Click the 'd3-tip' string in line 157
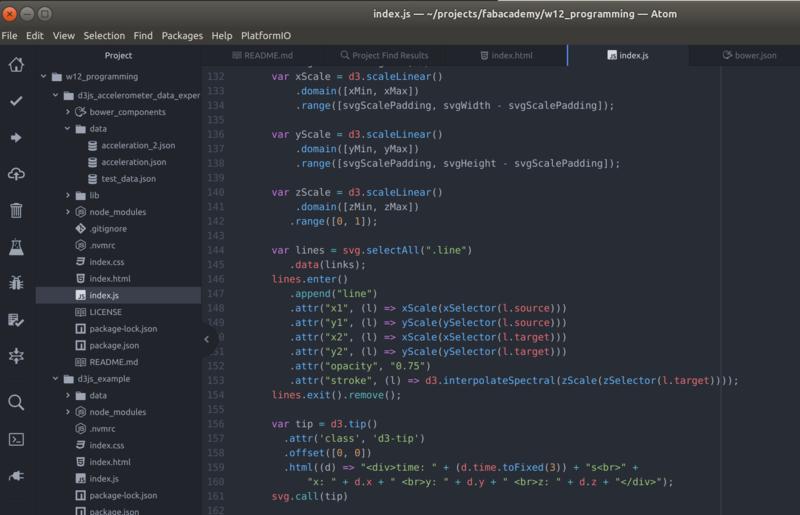 click(396, 438)
